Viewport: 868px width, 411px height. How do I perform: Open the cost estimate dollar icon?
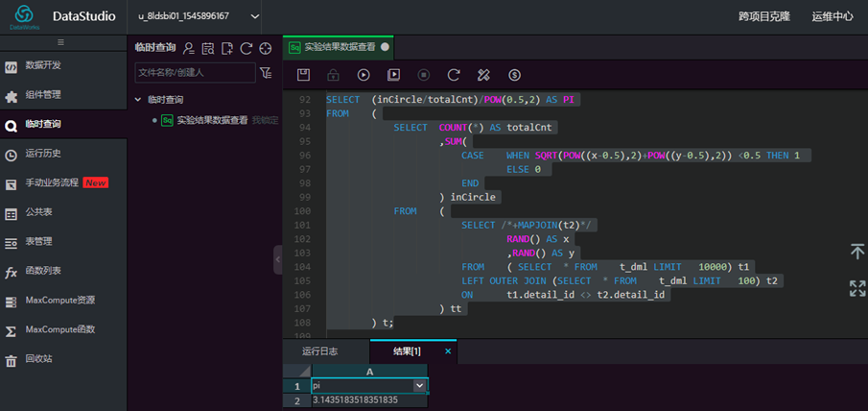coord(514,75)
